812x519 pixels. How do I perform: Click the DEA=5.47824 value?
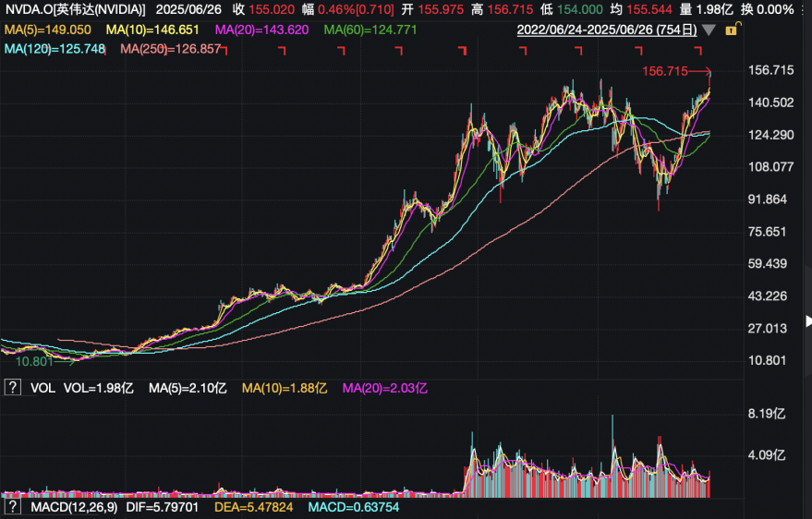253,507
